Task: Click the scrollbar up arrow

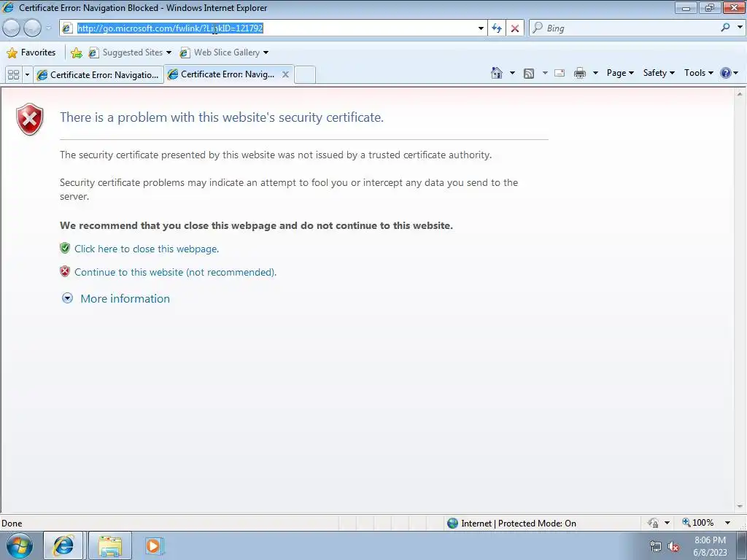Action: pos(740,94)
